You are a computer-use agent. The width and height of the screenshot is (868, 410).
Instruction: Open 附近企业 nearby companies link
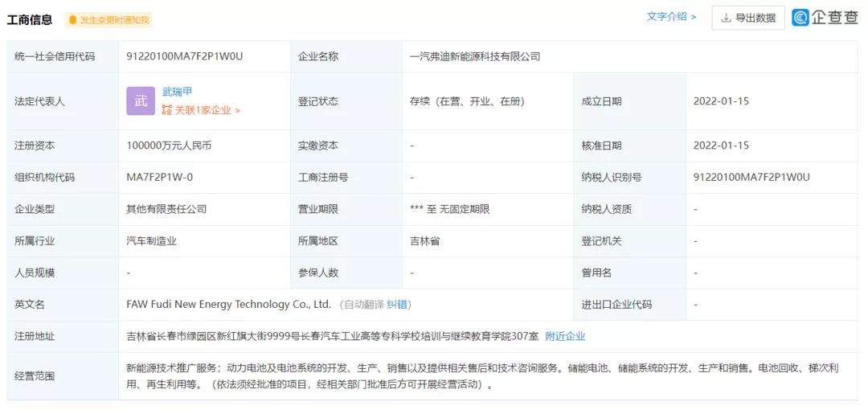coord(565,336)
